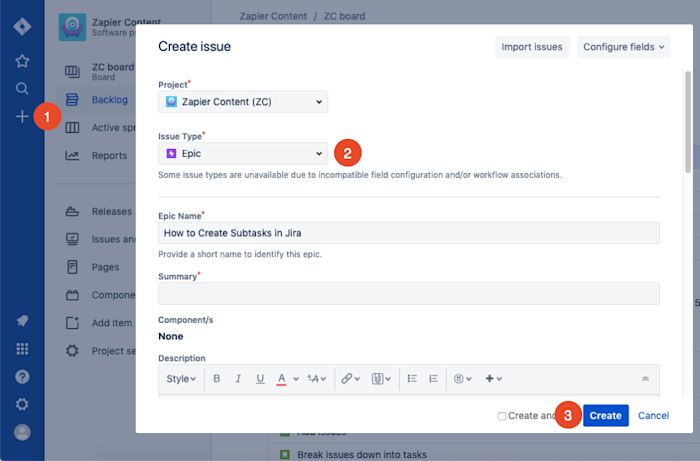
Task: Click the Import issues button
Action: click(532, 47)
